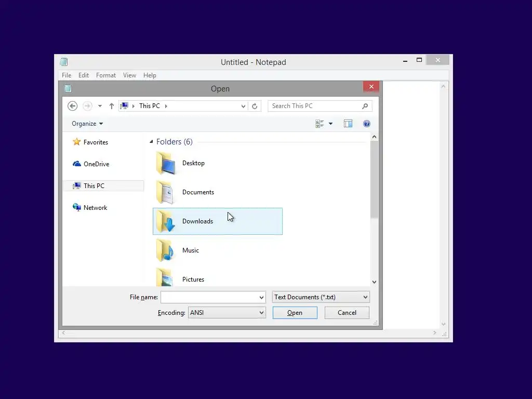Screen dimensions: 532x399
Task: Go back using the Back arrow button
Action: pos(72,106)
